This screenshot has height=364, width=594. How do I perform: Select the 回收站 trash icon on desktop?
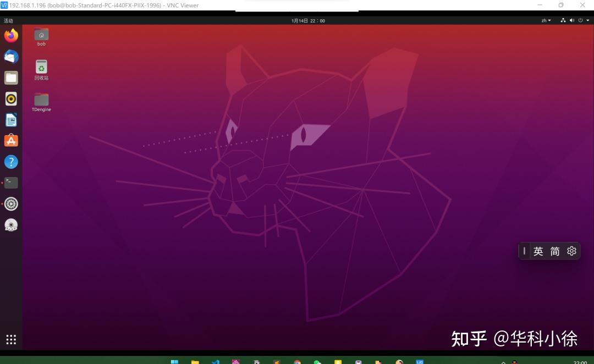click(41, 70)
